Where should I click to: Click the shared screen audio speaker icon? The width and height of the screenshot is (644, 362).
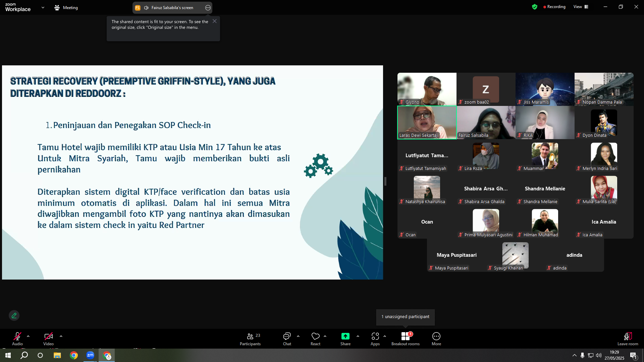(x=146, y=8)
